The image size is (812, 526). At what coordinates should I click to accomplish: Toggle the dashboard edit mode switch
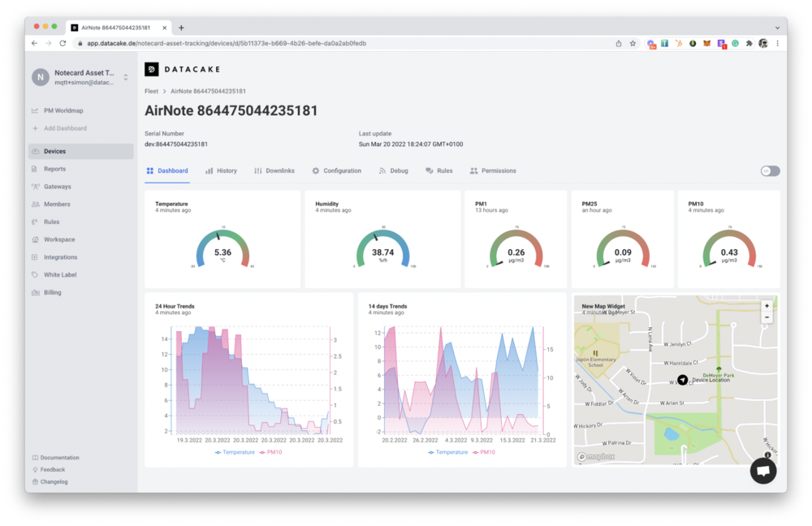(770, 171)
